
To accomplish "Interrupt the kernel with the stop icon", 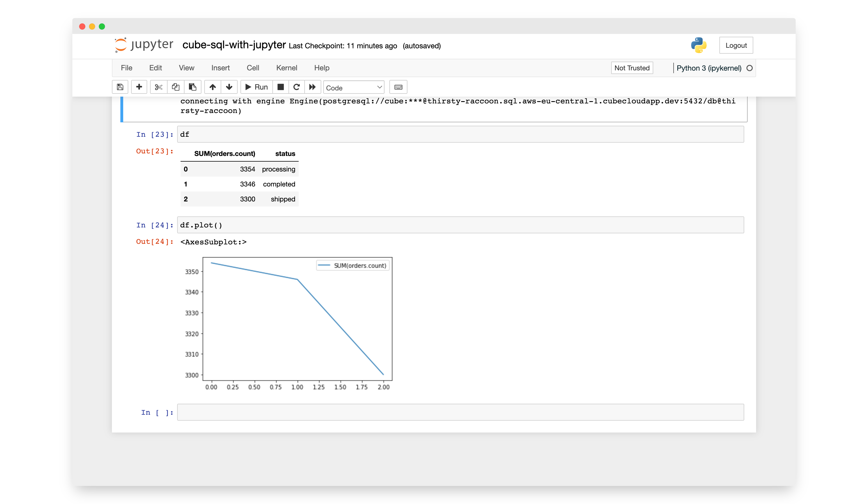I will coord(281,87).
